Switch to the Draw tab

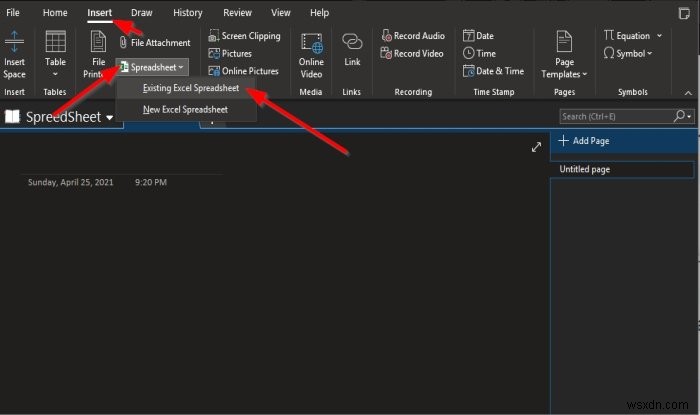142,12
